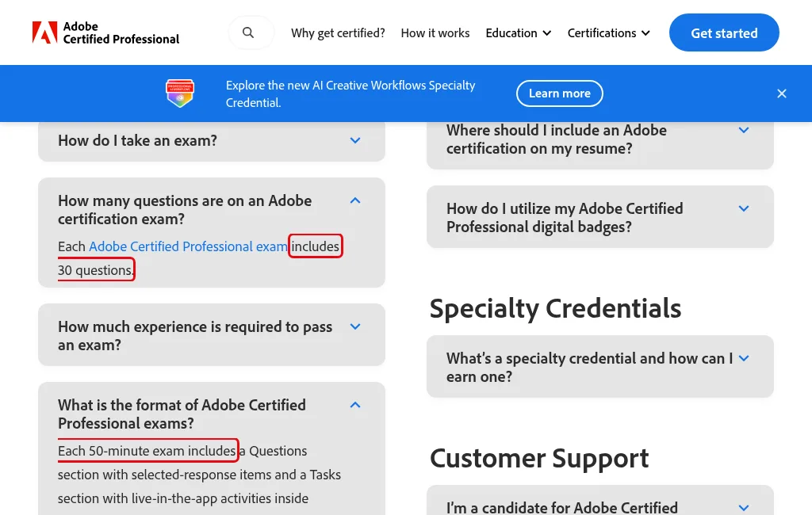Follow Adobe Certified Professional exam link
Viewport: 812px width, 515px height.
tap(188, 246)
